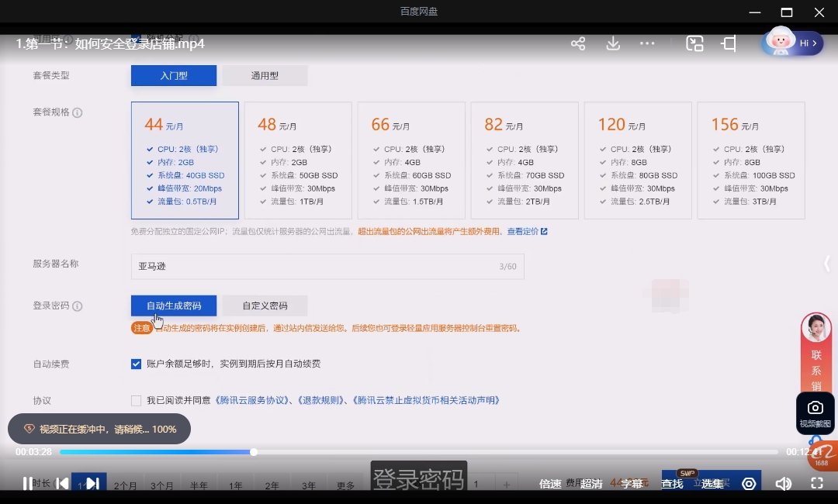
Task: Pause the video playback
Action: pos(27,484)
